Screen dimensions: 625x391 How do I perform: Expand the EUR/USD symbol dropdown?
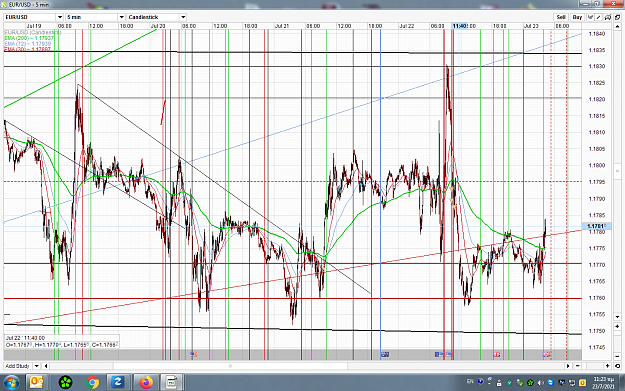coord(60,17)
